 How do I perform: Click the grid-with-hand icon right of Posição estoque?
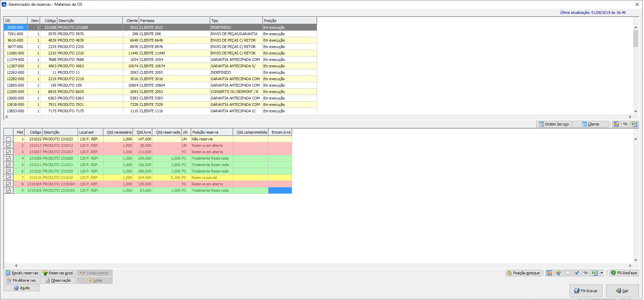pyautogui.click(x=549, y=273)
